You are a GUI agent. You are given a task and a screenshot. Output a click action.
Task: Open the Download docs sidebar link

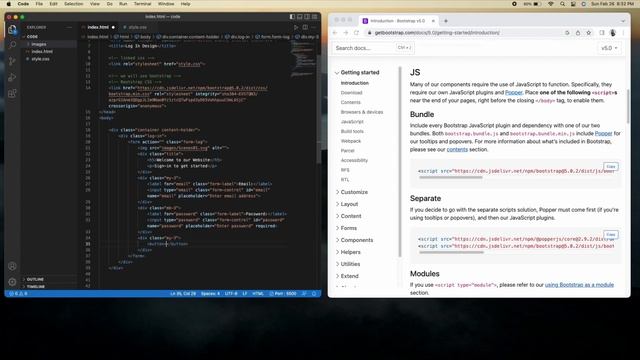(x=351, y=93)
